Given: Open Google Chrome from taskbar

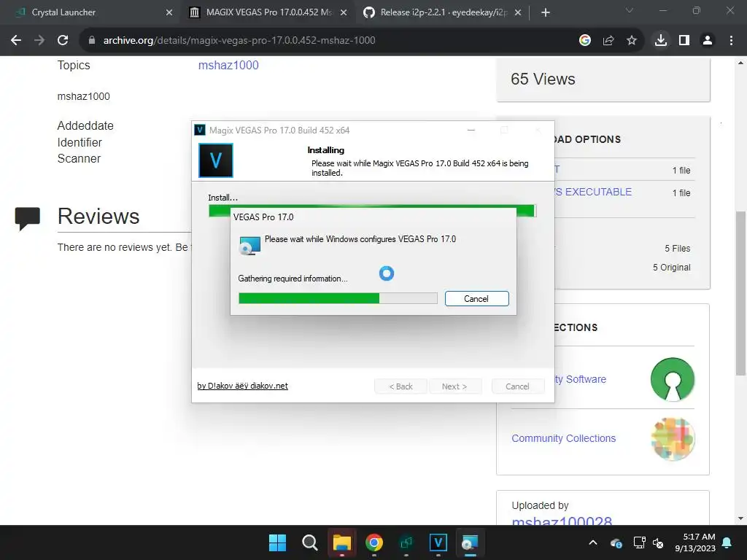Looking at the screenshot, I should [x=374, y=542].
